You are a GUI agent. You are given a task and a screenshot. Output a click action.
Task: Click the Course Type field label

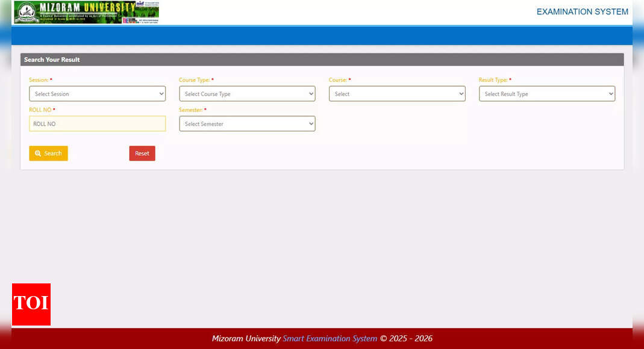pyautogui.click(x=194, y=80)
